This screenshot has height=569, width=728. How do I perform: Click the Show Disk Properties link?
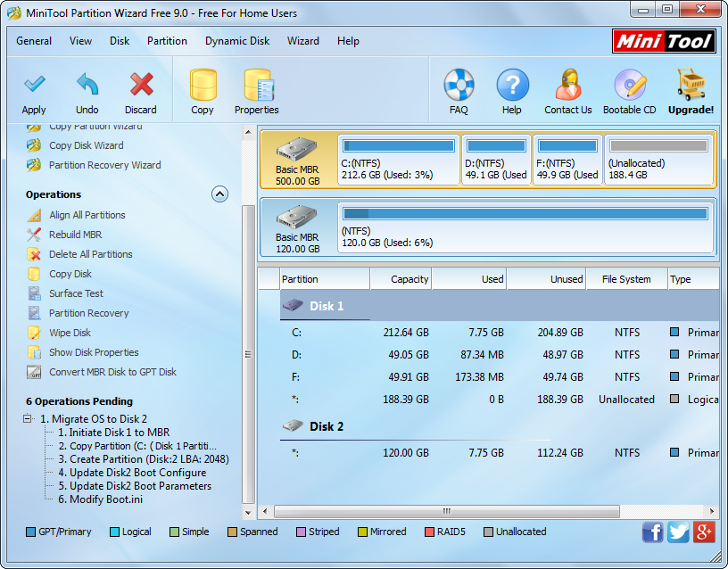[x=94, y=352]
